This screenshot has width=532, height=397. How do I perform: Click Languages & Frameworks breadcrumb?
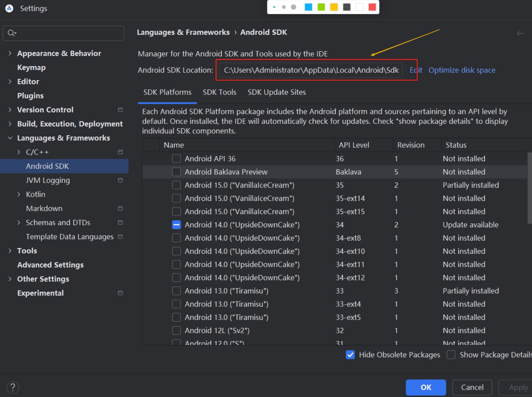tap(183, 32)
